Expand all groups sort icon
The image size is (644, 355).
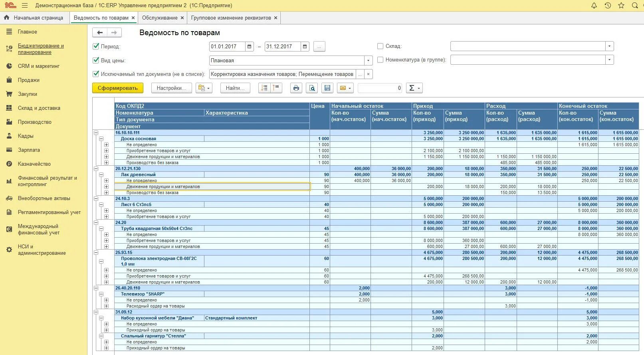(x=264, y=88)
